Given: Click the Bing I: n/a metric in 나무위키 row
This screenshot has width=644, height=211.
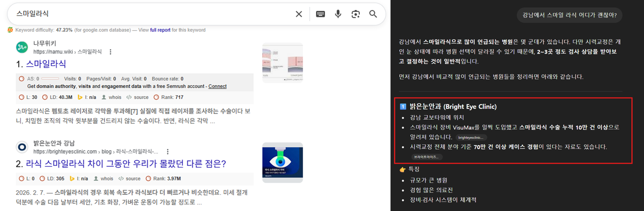Looking at the screenshot, I should click(87, 97).
